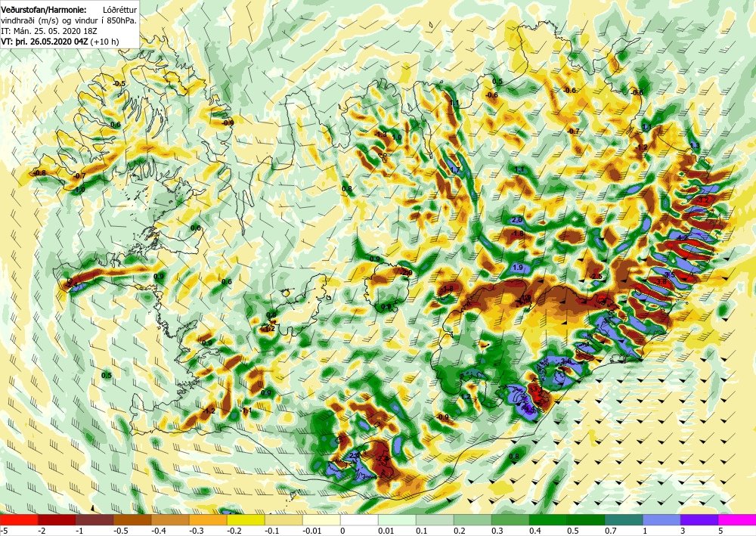Click the bright red legend swatch labeled -5
The image size is (756, 536).
click(x=19, y=519)
